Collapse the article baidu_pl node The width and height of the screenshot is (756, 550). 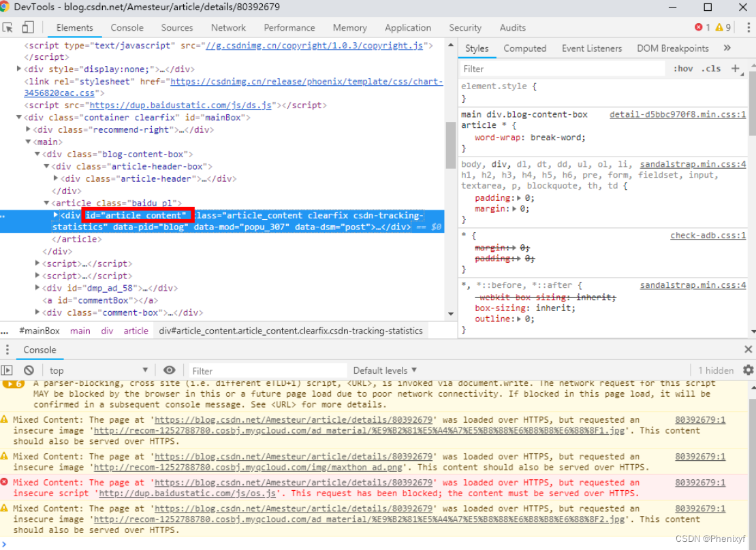pyautogui.click(x=46, y=203)
